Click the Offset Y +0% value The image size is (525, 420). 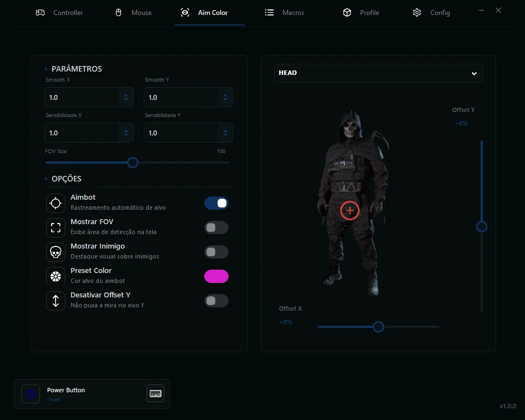[x=461, y=124]
